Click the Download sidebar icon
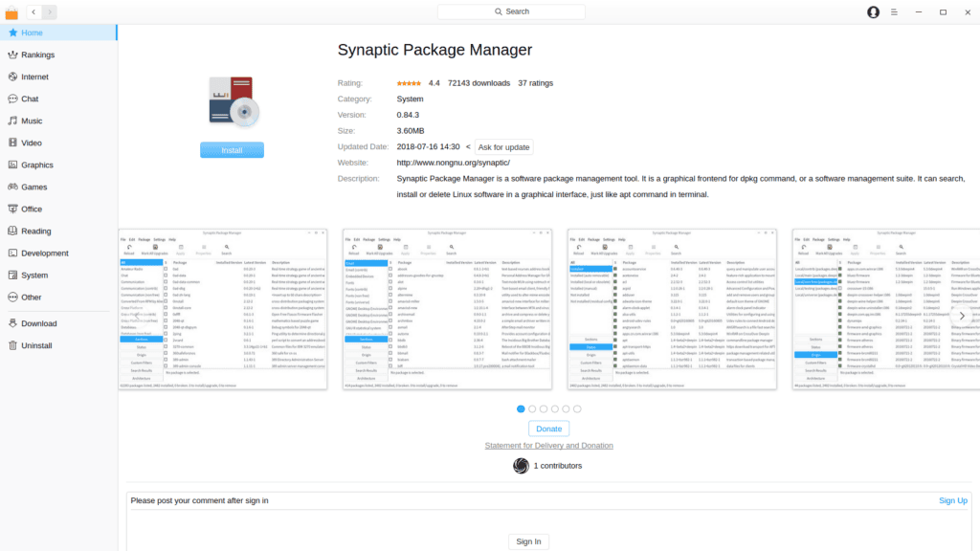Viewport: 980px width, 551px height. pyautogui.click(x=12, y=323)
